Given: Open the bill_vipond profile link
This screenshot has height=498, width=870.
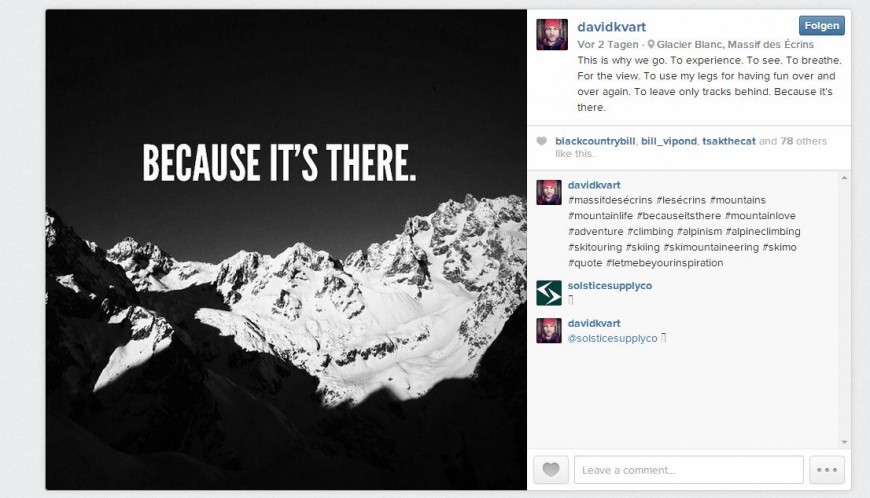Looking at the screenshot, I should (x=669, y=141).
